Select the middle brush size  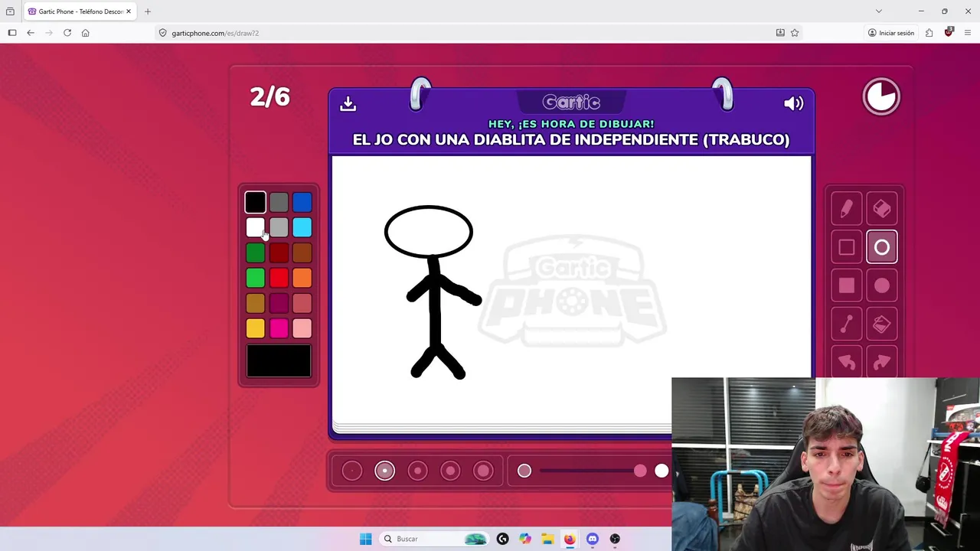click(x=417, y=471)
